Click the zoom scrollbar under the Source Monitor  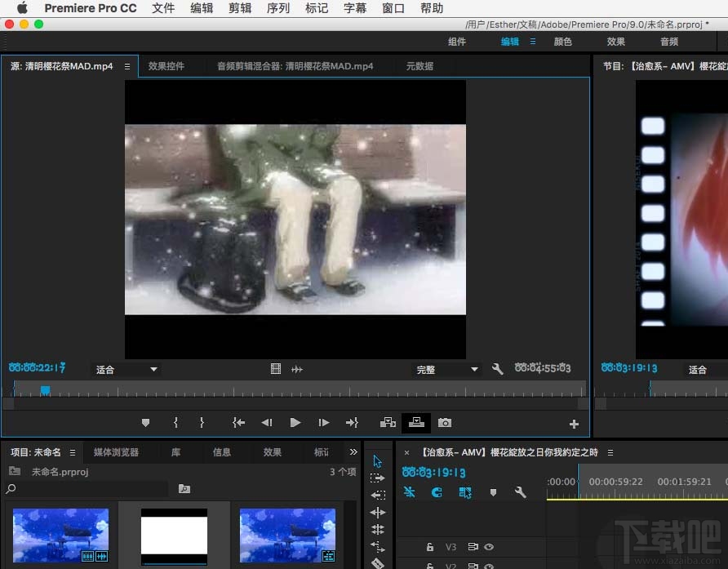[x=294, y=402]
